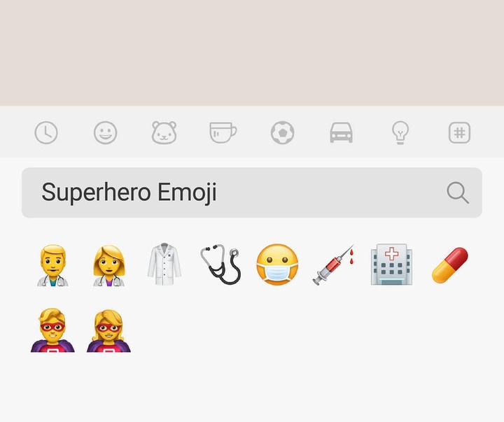Insert the syringe emoji
This screenshot has height=422, width=504.
(x=333, y=265)
